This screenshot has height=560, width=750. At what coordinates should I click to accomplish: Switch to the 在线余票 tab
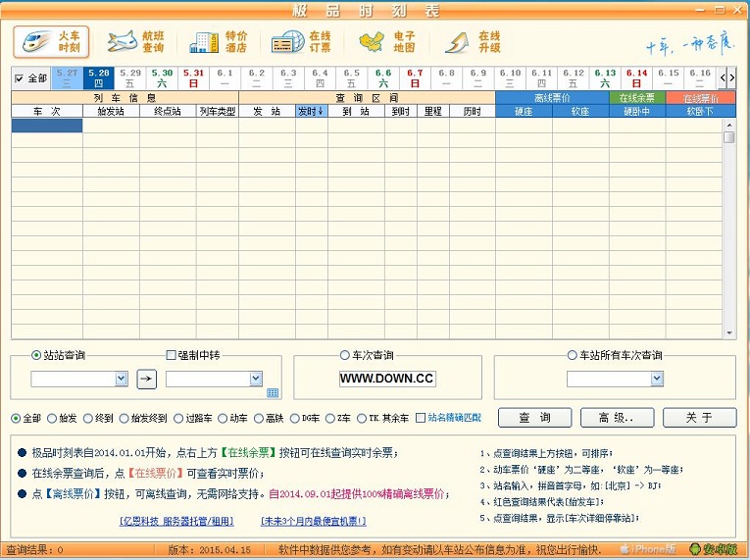click(x=636, y=98)
